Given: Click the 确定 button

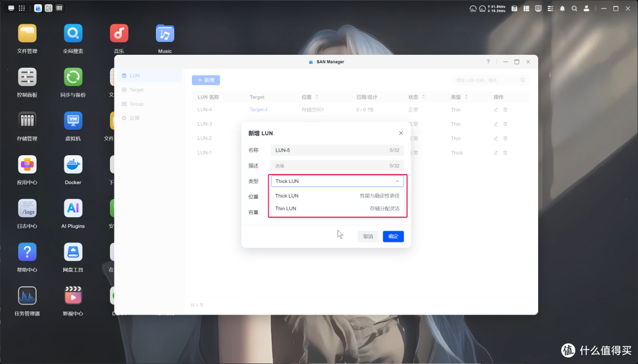Looking at the screenshot, I should 393,237.
